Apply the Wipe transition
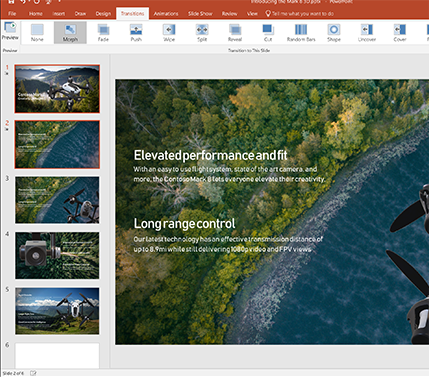 [169, 33]
